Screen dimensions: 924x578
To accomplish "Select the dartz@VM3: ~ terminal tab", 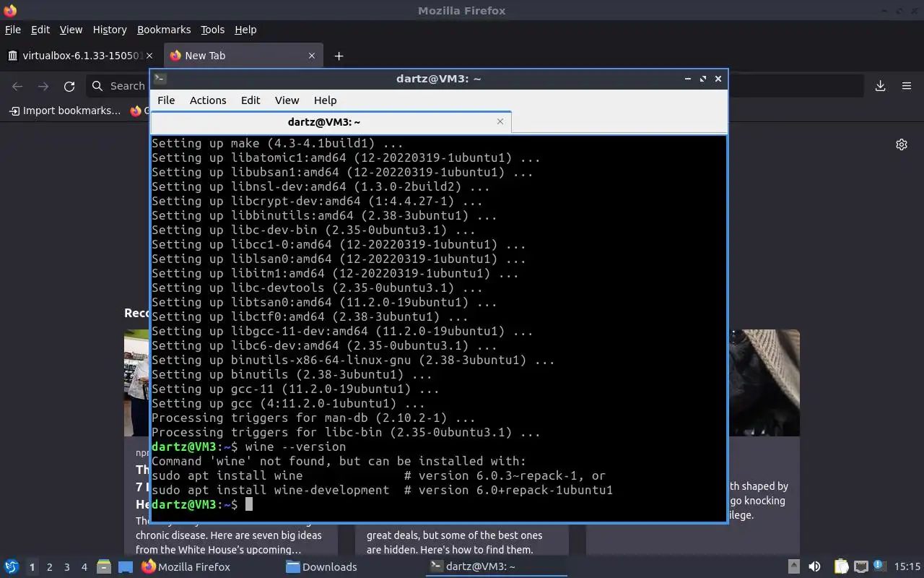I will (x=324, y=122).
